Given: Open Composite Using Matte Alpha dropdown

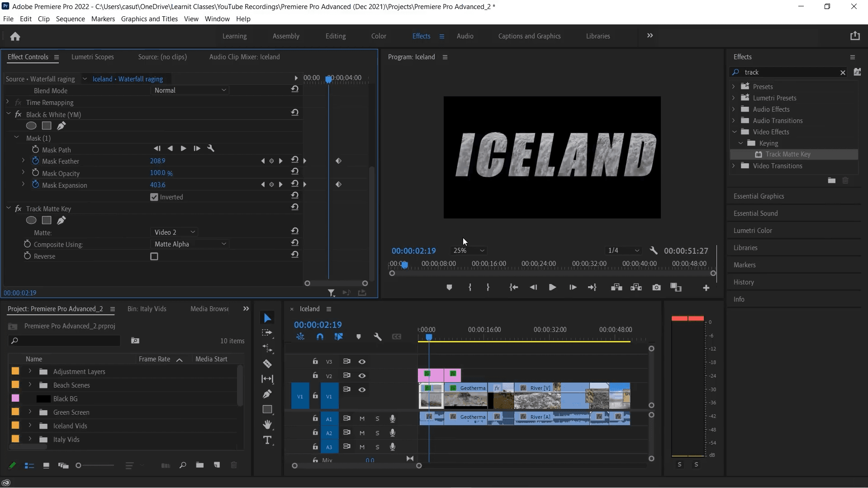Looking at the screenshot, I should tap(190, 244).
